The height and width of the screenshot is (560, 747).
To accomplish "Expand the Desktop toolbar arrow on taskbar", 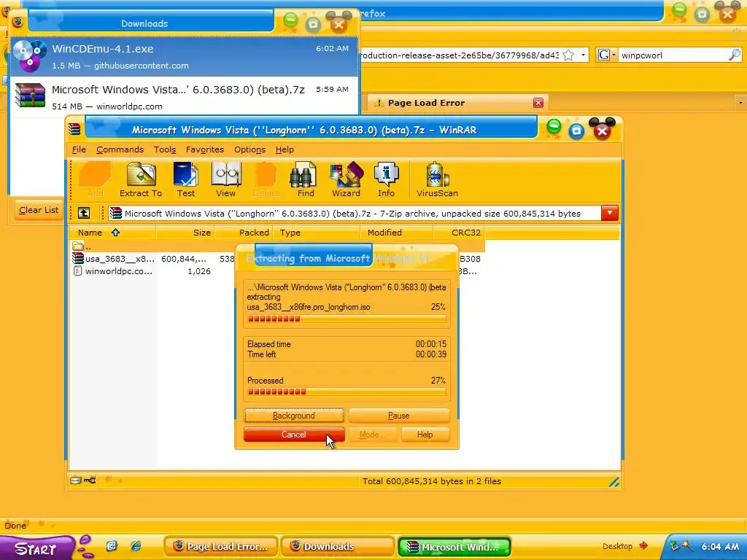I will point(643,545).
